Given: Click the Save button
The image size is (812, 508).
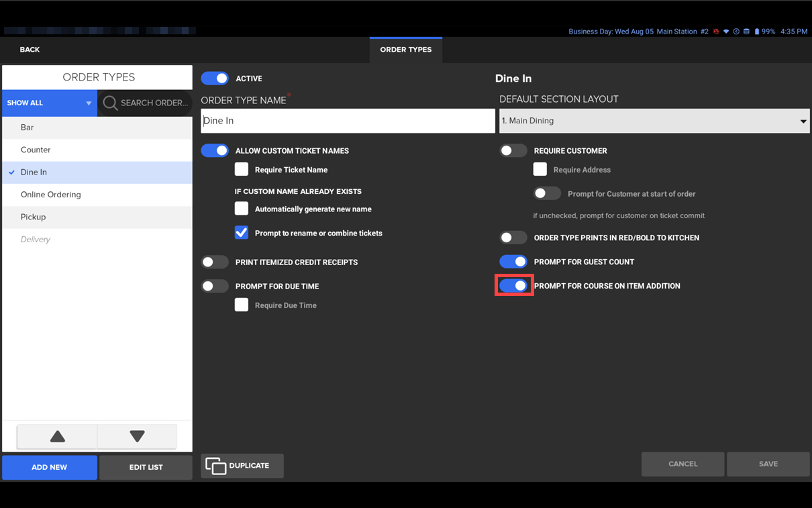Looking at the screenshot, I should click(x=768, y=464).
